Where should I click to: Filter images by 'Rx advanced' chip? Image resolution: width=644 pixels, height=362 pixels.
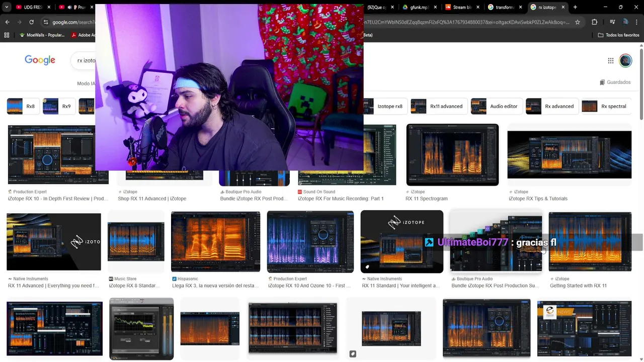(551, 107)
